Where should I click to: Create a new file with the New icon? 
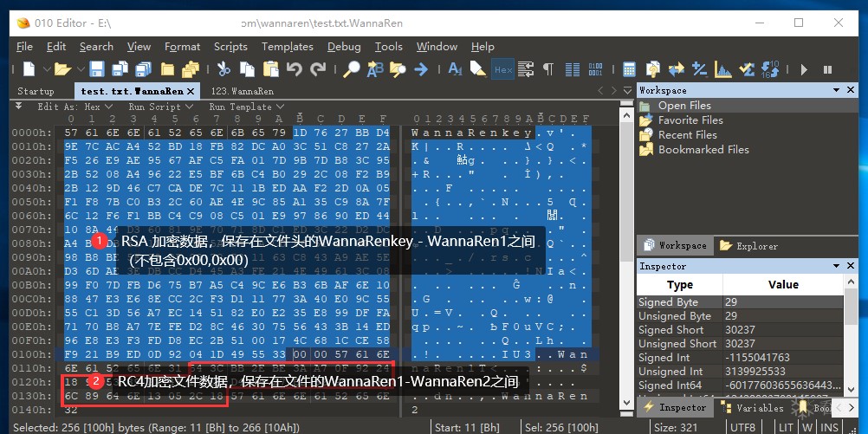tap(29, 69)
